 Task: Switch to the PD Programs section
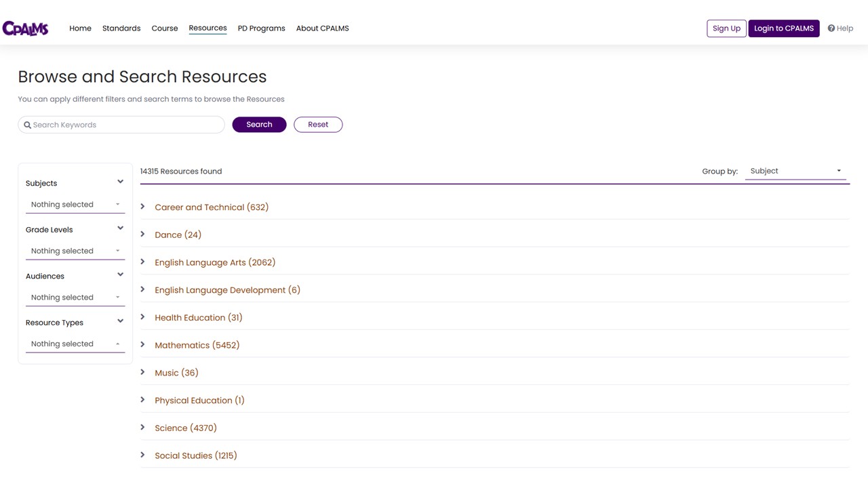click(x=261, y=28)
